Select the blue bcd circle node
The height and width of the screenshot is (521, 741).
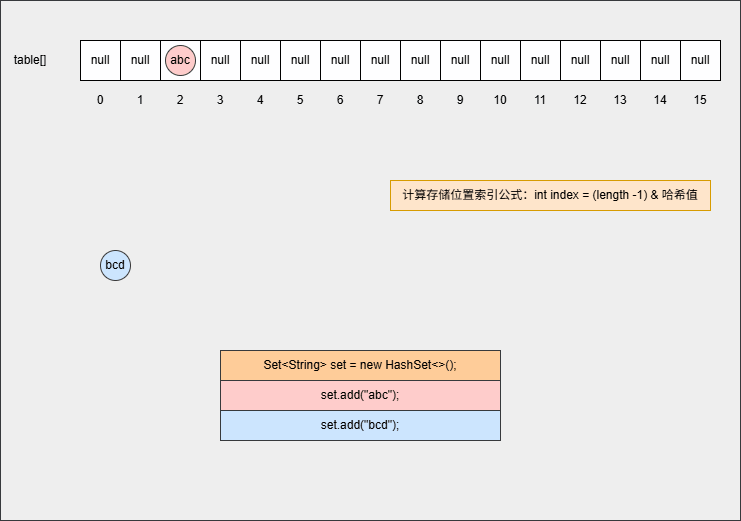click(115, 265)
